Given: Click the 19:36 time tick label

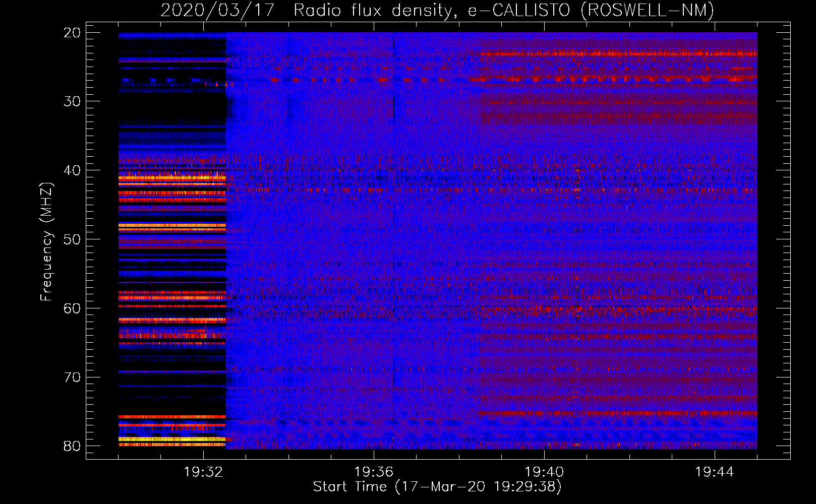Looking at the screenshot, I should pos(374,472).
